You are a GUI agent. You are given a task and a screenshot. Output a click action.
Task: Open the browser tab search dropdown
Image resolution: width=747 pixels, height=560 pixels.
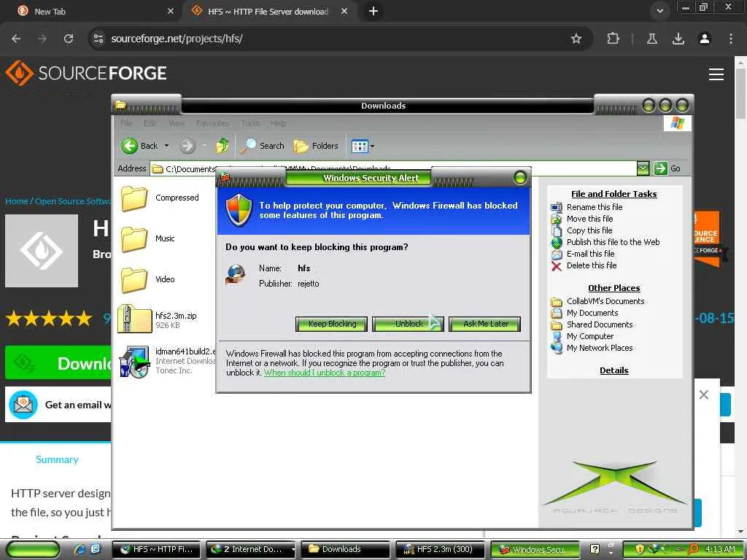pos(659,11)
